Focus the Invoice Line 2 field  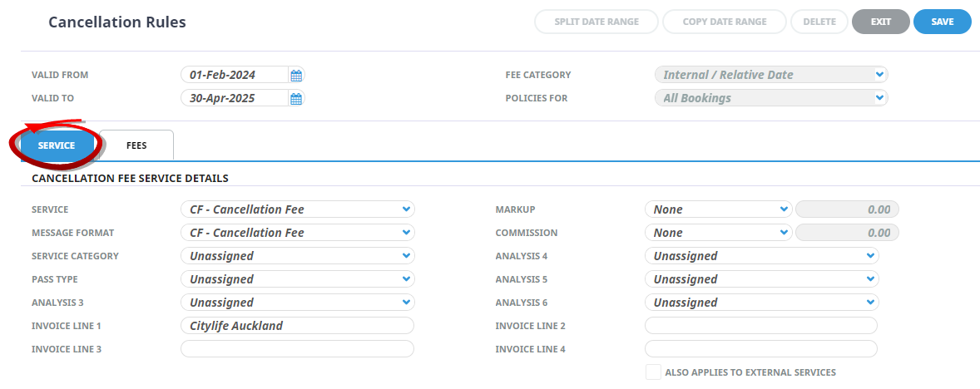[761, 326]
